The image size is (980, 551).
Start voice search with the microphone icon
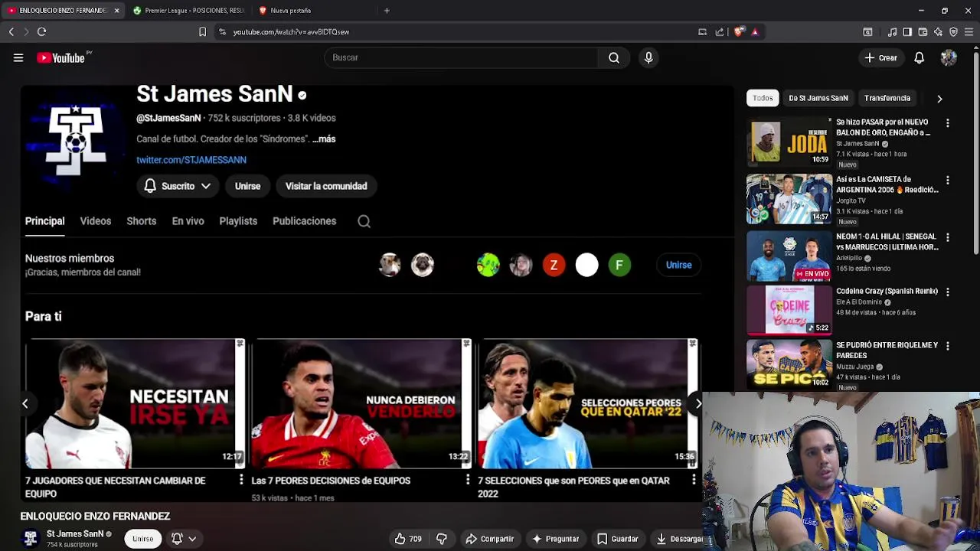coord(648,57)
